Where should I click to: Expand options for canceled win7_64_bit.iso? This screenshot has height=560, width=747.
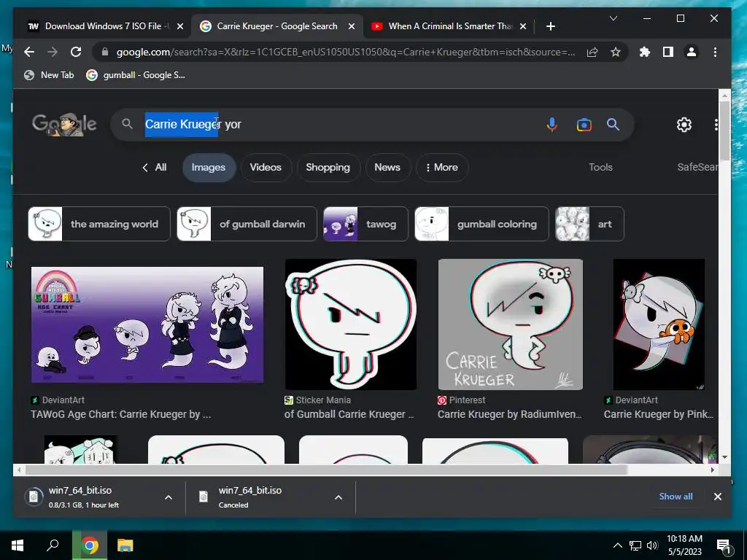tap(338, 497)
